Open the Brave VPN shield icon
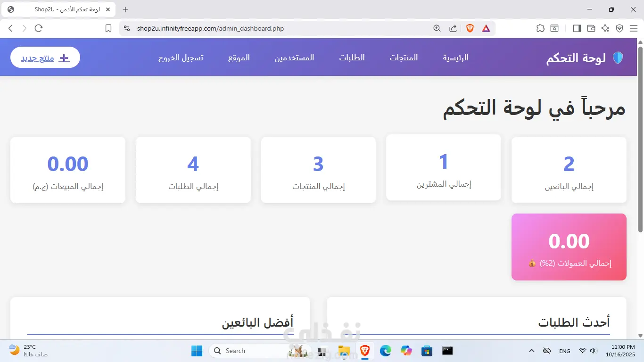 pyautogui.click(x=619, y=28)
